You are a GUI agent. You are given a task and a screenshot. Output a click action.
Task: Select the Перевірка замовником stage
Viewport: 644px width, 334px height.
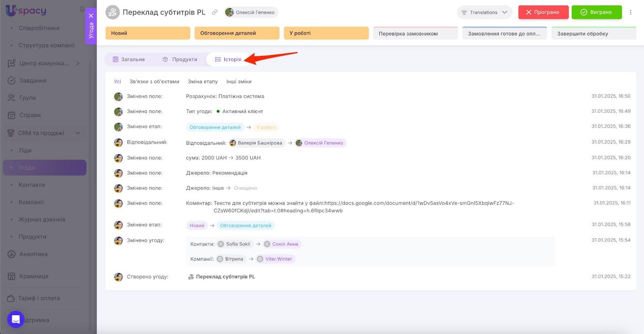(x=415, y=34)
